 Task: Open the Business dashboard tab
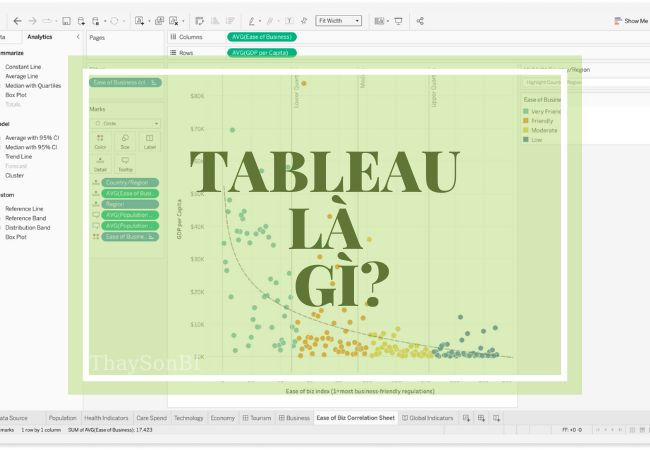(294, 418)
